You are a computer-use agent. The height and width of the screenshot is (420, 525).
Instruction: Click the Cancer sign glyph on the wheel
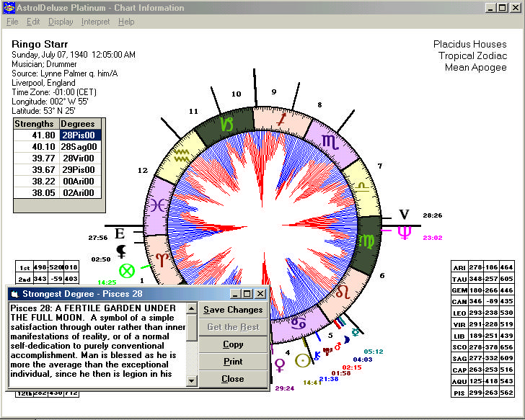point(298,323)
